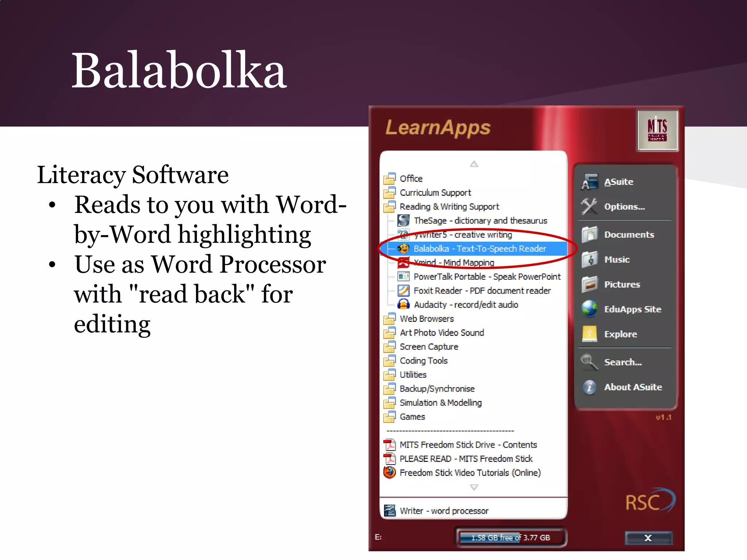747x560 pixels.
Task: Click the Documents menu label
Action: tap(629, 234)
